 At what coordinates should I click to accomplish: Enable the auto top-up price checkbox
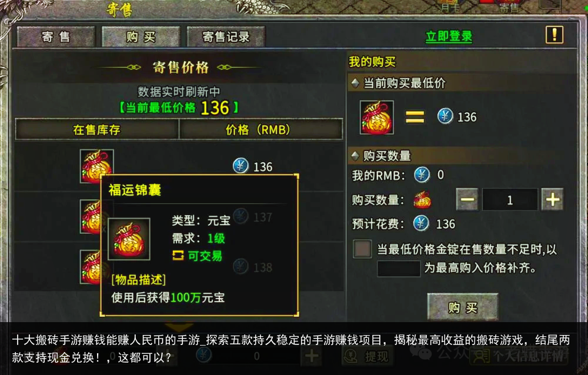[x=362, y=249]
